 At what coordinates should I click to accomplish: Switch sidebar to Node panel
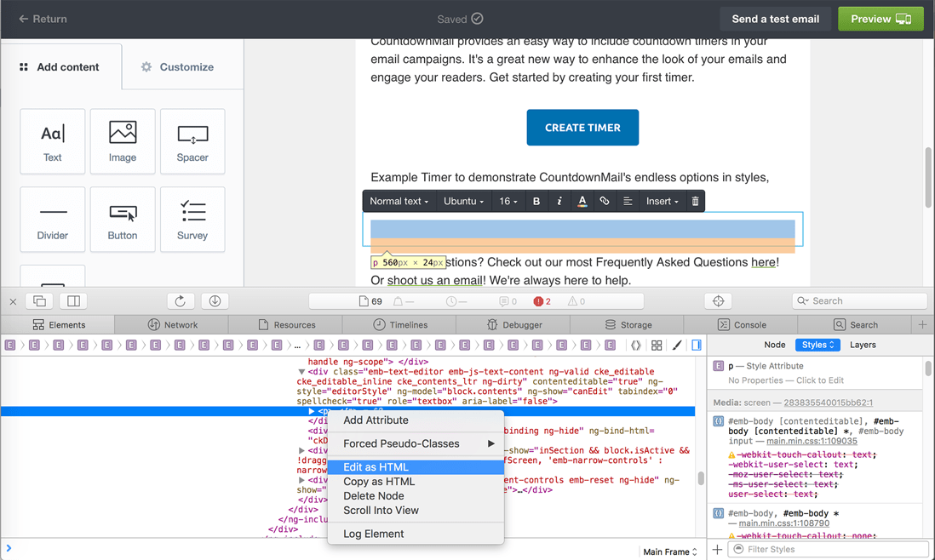pyautogui.click(x=775, y=345)
